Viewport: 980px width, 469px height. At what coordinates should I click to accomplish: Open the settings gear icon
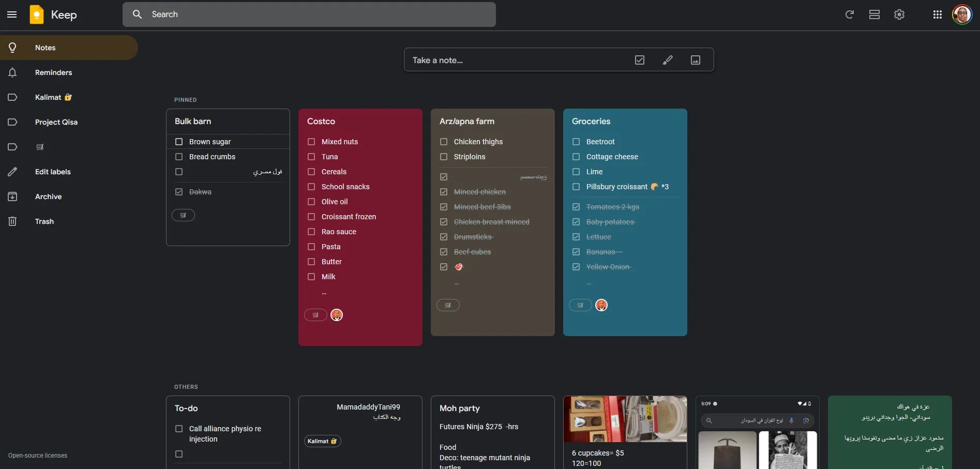click(x=899, y=14)
